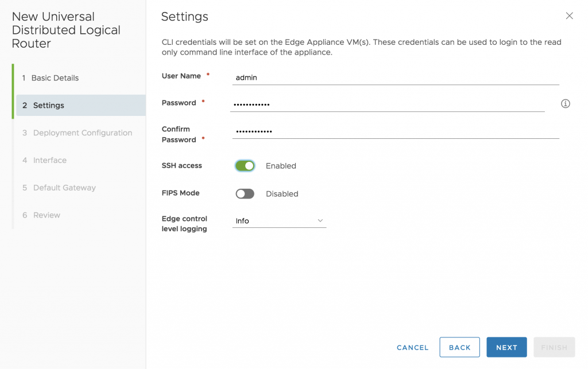Click the Confirm Password field
588x369 pixels.
coord(396,131)
